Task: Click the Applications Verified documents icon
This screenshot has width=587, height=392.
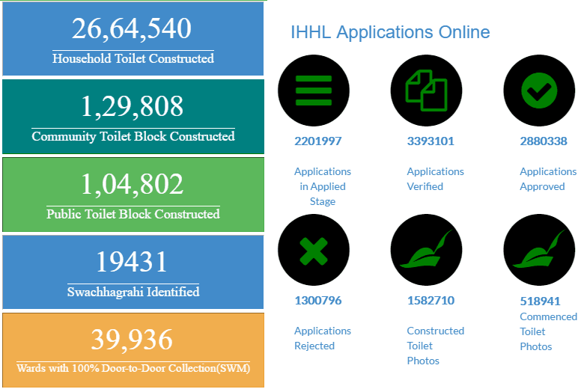Action: pos(426,91)
